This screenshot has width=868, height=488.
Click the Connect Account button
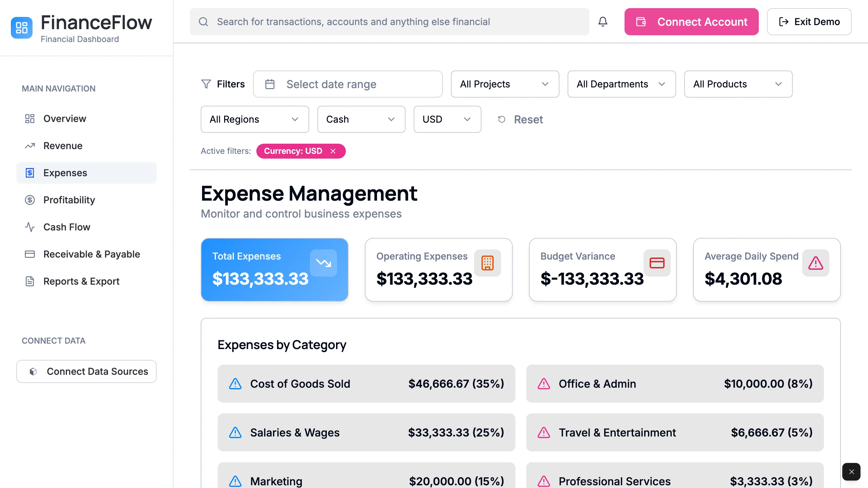click(691, 22)
